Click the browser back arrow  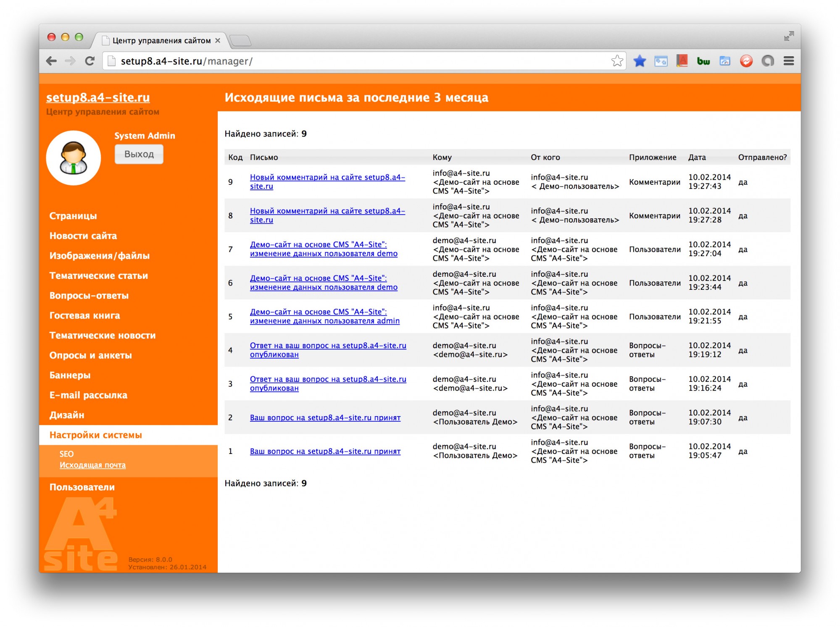tap(51, 61)
